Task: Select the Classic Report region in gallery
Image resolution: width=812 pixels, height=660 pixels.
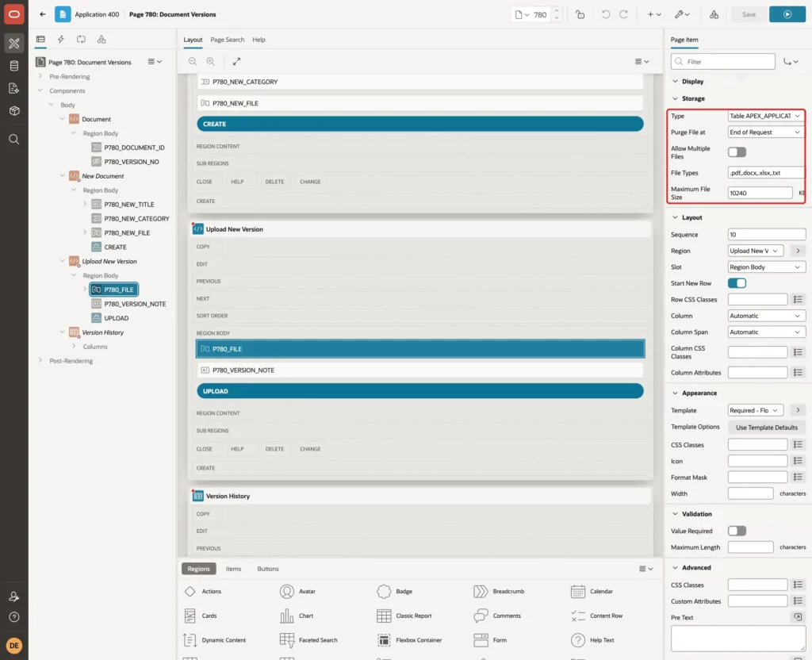Action: (404, 616)
